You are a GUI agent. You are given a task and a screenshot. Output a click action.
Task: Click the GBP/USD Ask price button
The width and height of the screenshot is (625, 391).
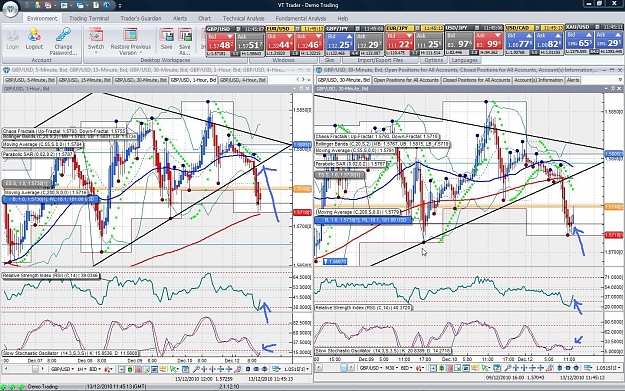coord(250,41)
